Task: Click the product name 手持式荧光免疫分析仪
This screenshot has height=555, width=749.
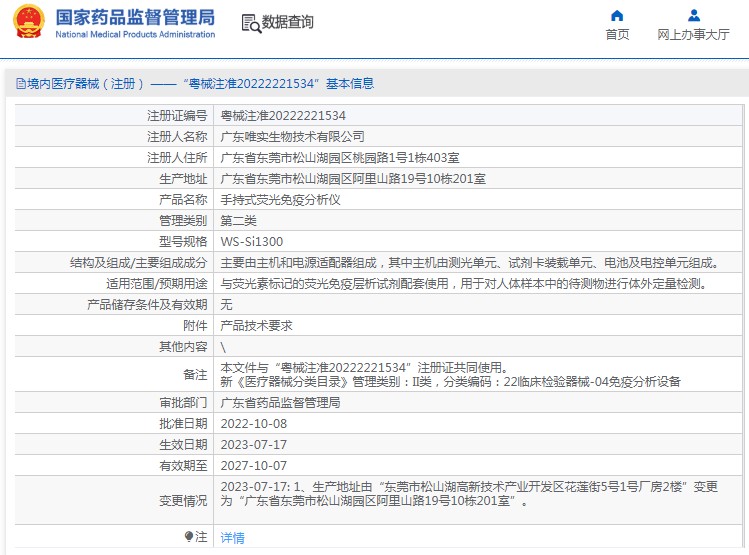Action: tap(280, 200)
